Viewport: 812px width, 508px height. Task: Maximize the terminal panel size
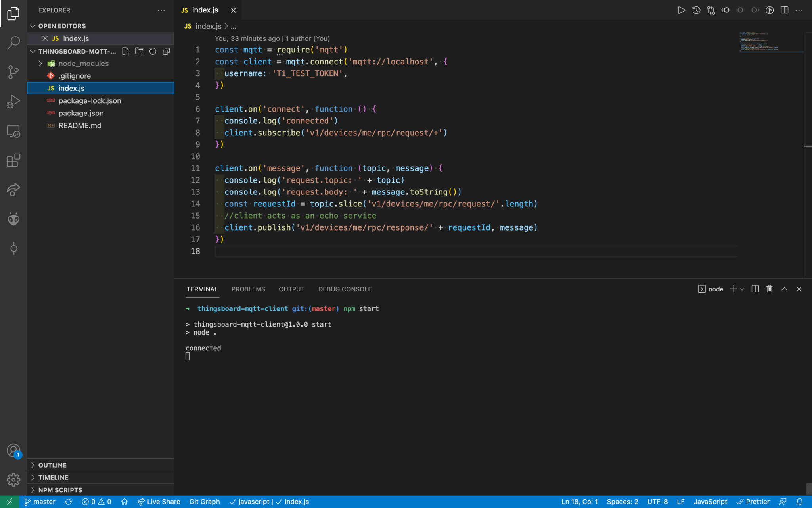click(x=784, y=289)
